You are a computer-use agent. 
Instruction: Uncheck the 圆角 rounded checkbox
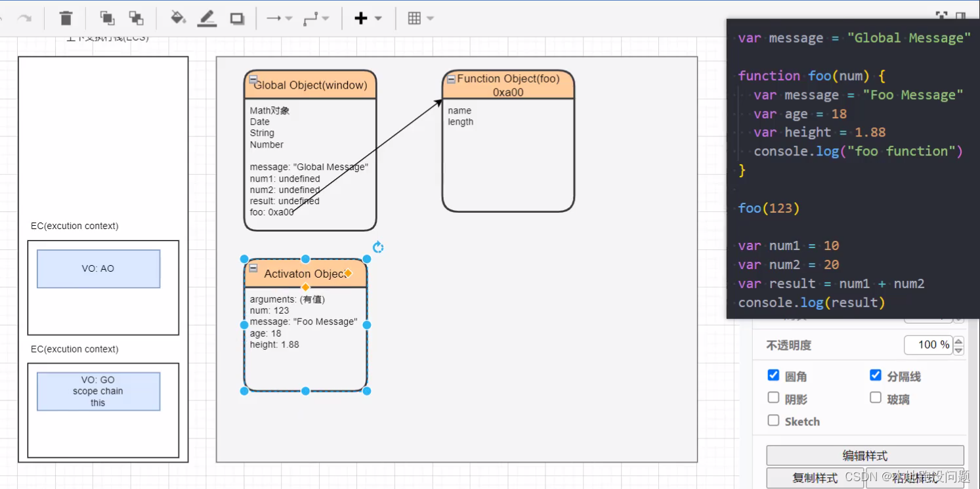(x=773, y=375)
